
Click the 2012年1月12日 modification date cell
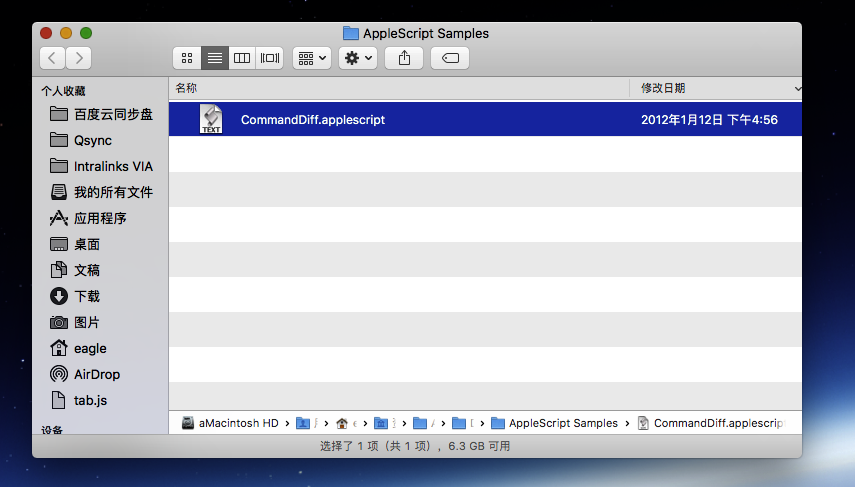(709, 119)
